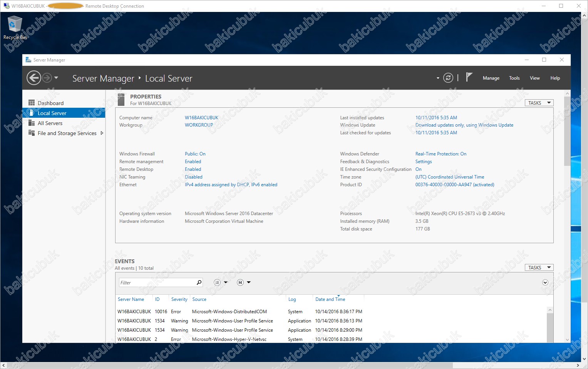Click NIC Teaming Disabled link

(x=194, y=177)
